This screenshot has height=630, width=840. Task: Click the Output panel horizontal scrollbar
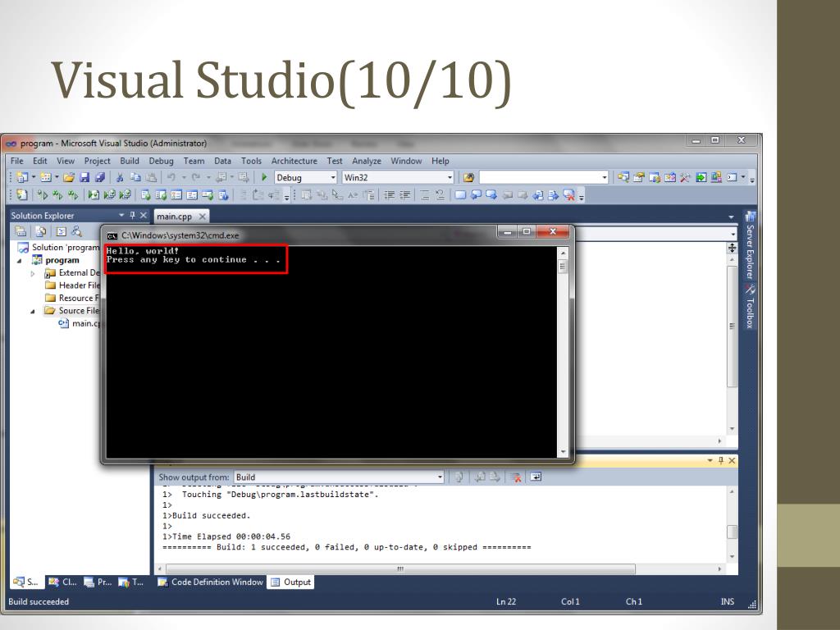coord(400,568)
